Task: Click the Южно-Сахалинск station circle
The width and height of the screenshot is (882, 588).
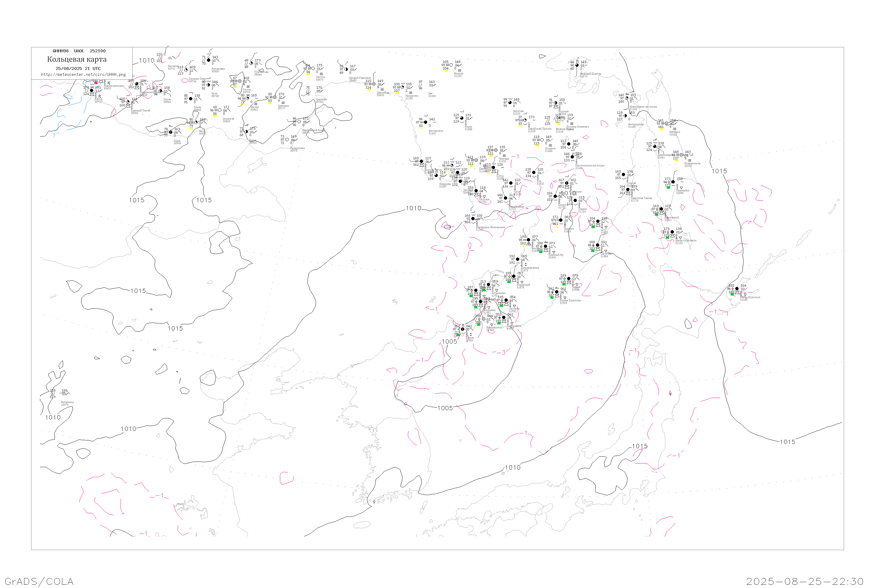Action: (672, 232)
